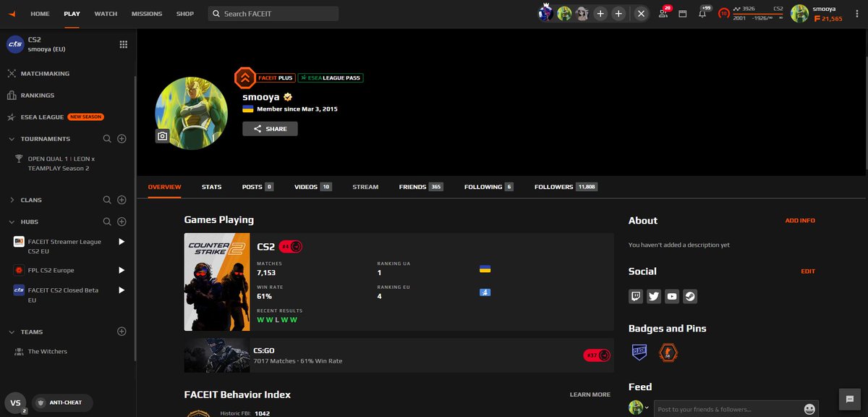Search clans with the magnifier icon
The height and width of the screenshot is (417, 868).
click(107, 200)
